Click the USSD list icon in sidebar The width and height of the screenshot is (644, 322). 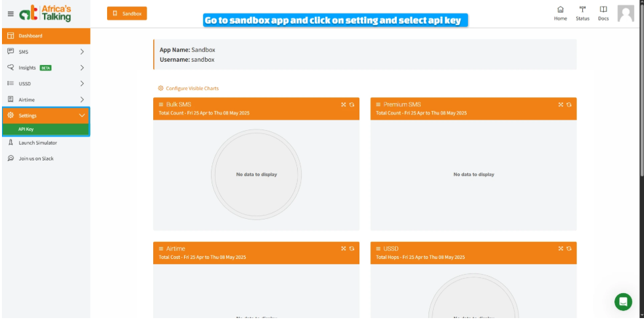pyautogui.click(x=11, y=83)
